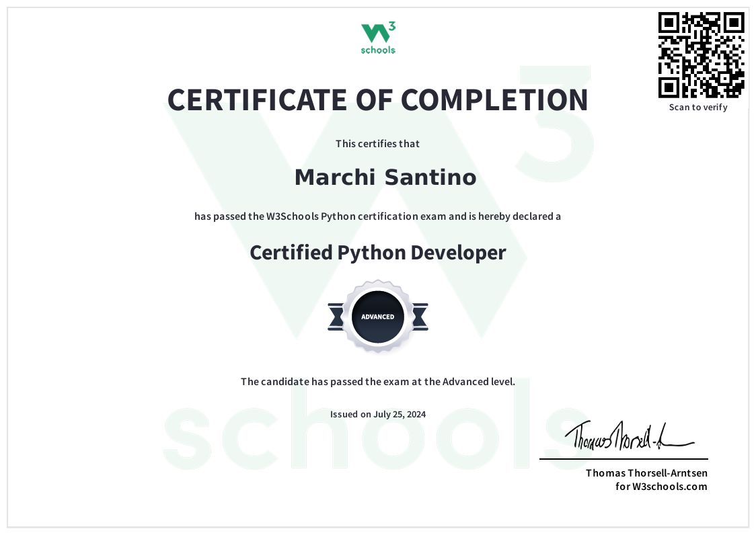Click the 'CERTIFICATE OF COMPLETION' heading

pyautogui.click(x=377, y=99)
